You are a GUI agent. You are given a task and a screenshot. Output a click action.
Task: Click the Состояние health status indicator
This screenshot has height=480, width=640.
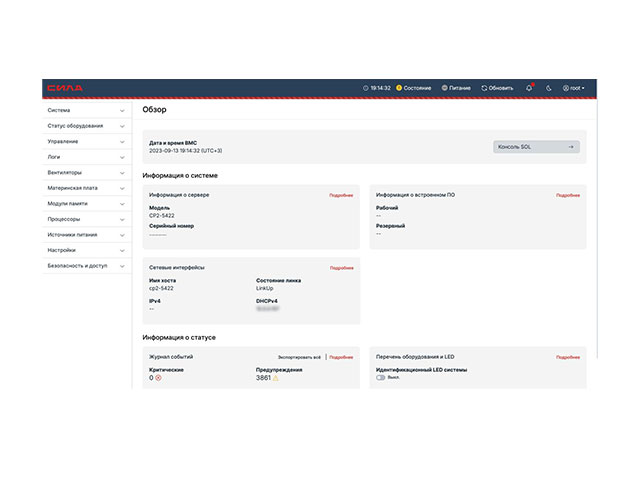414,88
